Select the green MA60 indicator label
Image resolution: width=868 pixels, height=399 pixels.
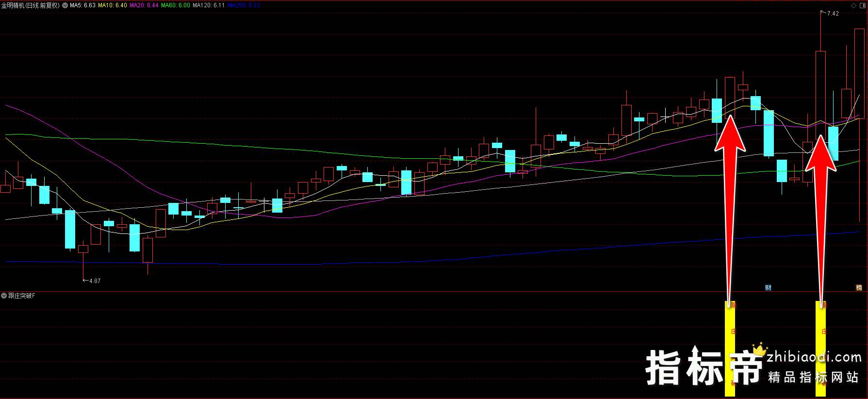click(176, 5)
